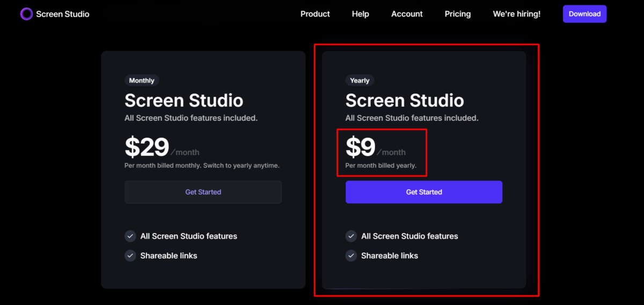Click the $29 price text

pos(147,147)
